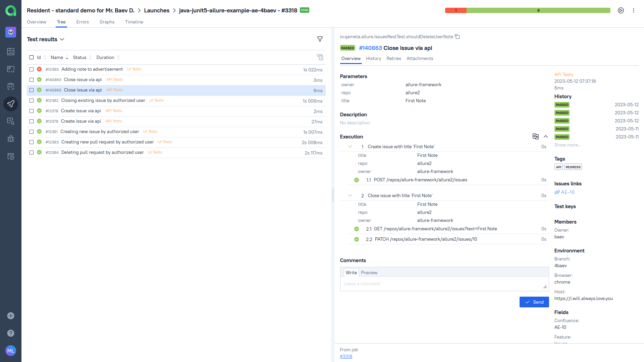644x362 pixels.
Task: Check the checkbox for 'Adding note to advertisement'
Action: point(32,69)
